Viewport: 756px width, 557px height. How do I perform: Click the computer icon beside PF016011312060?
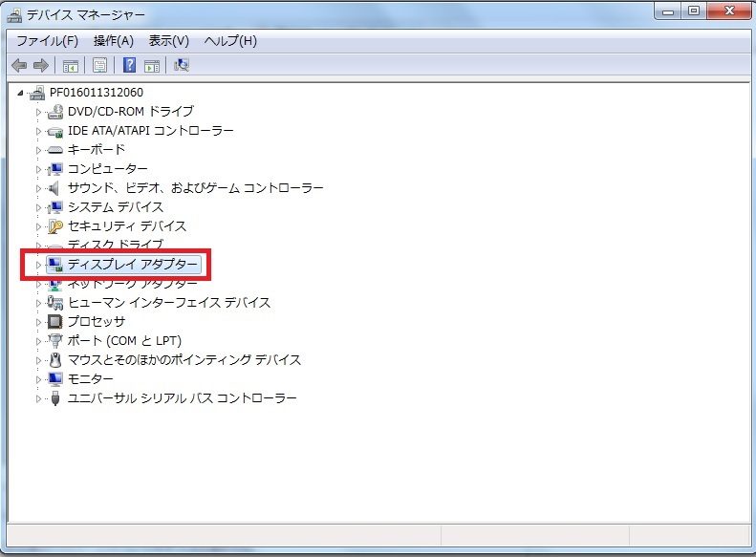(37, 93)
